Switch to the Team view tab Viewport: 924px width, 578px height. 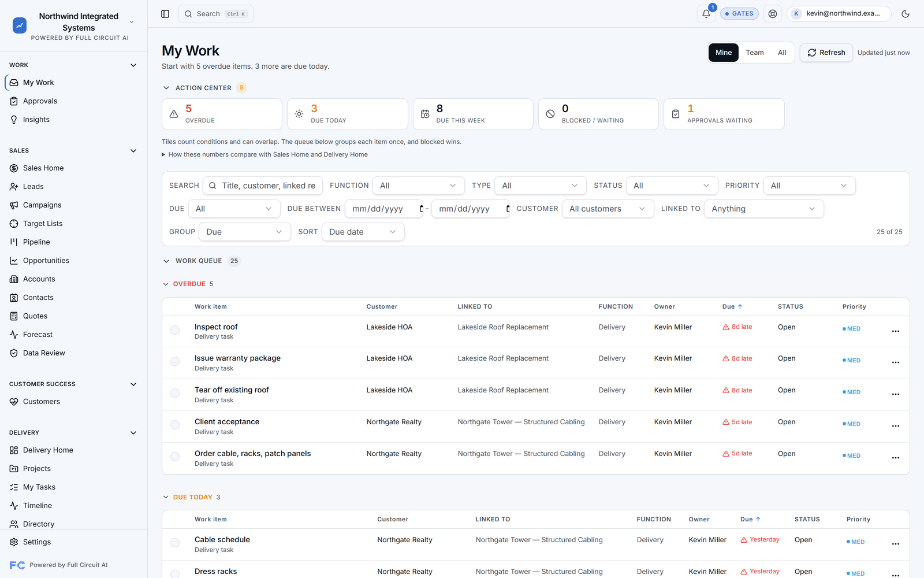(755, 53)
